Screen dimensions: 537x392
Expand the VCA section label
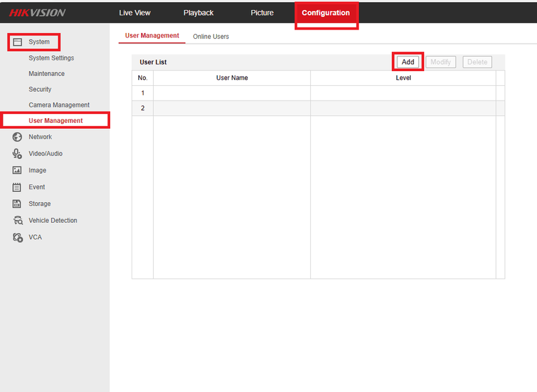[36, 237]
